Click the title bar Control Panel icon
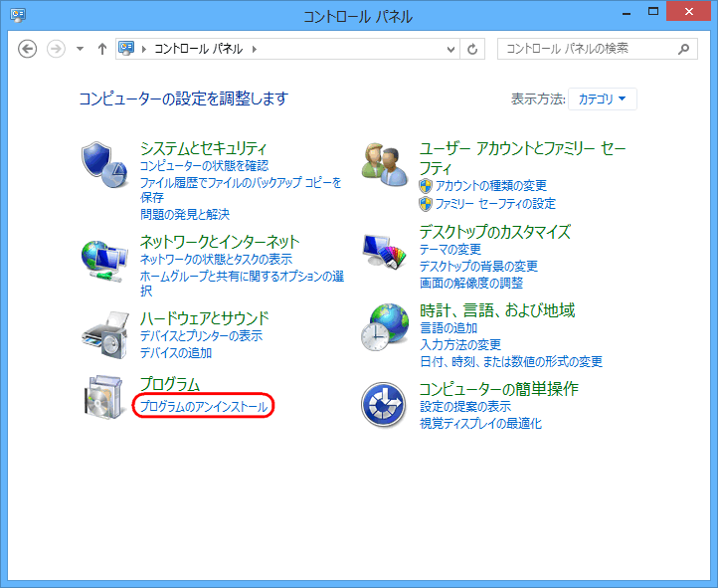This screenshot has height=588, width=718. click(18, 15)
